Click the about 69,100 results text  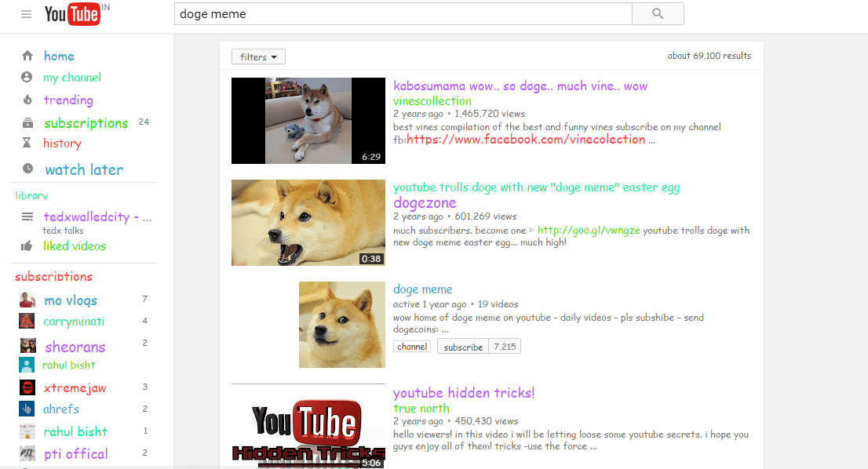click(709, 56)
